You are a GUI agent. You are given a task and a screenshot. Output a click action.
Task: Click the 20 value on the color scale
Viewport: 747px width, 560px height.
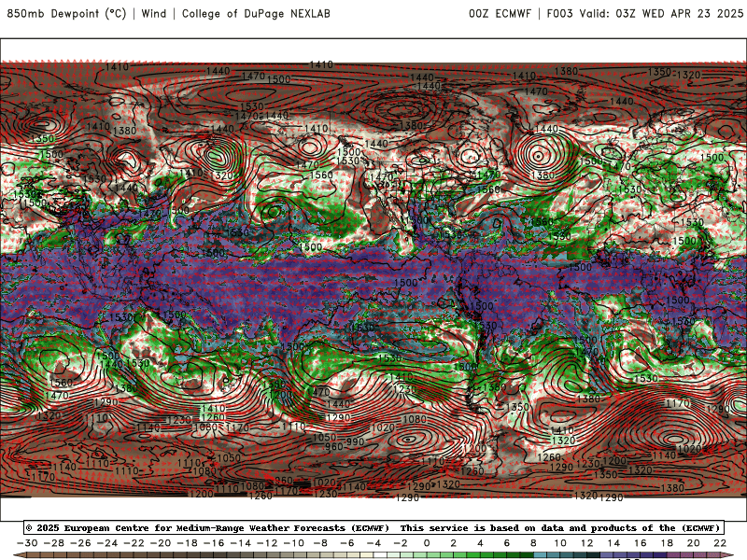(694, 543)
